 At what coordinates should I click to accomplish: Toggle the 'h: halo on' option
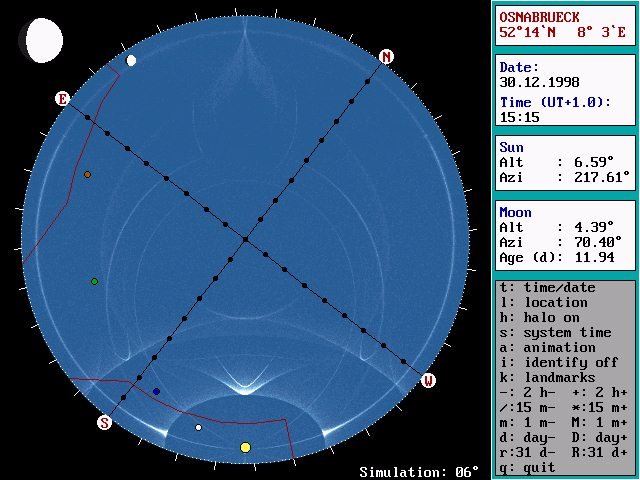[539, 318]
